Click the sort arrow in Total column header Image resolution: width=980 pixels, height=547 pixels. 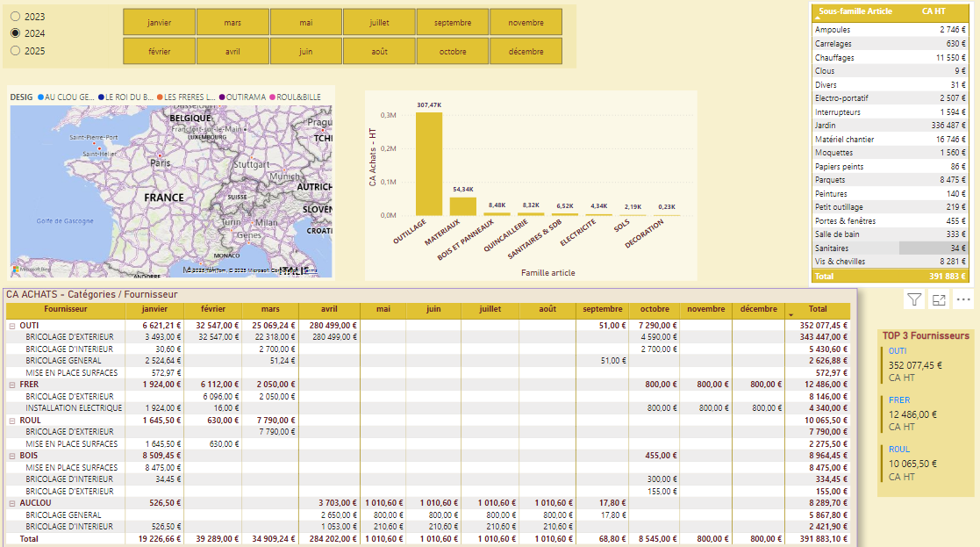tap(792, 313)
